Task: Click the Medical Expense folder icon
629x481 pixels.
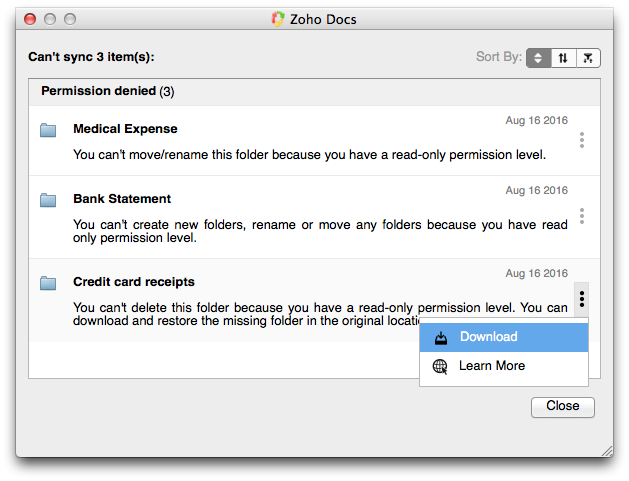Action: tap(48, 130)
